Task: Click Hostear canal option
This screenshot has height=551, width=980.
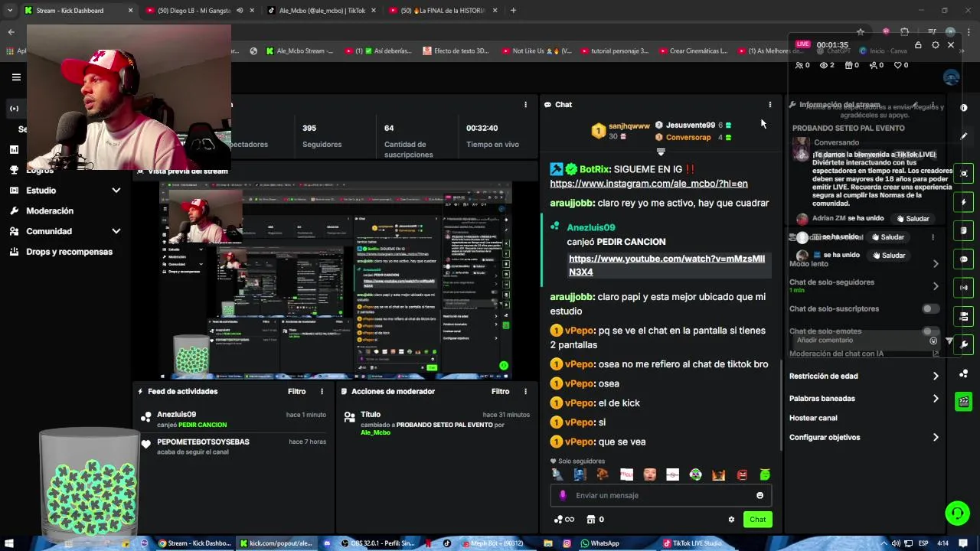Action: [813, 418]
